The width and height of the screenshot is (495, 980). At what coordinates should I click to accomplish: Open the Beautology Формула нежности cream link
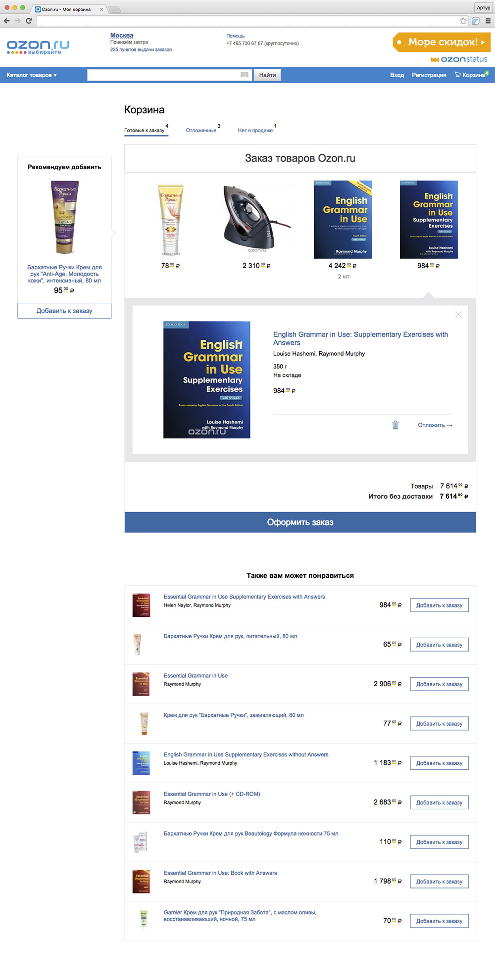[251, 834]
